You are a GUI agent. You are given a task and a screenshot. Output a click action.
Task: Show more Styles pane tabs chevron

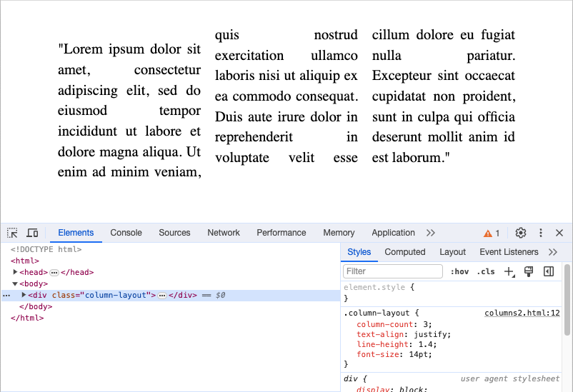[x=552, y=252]
